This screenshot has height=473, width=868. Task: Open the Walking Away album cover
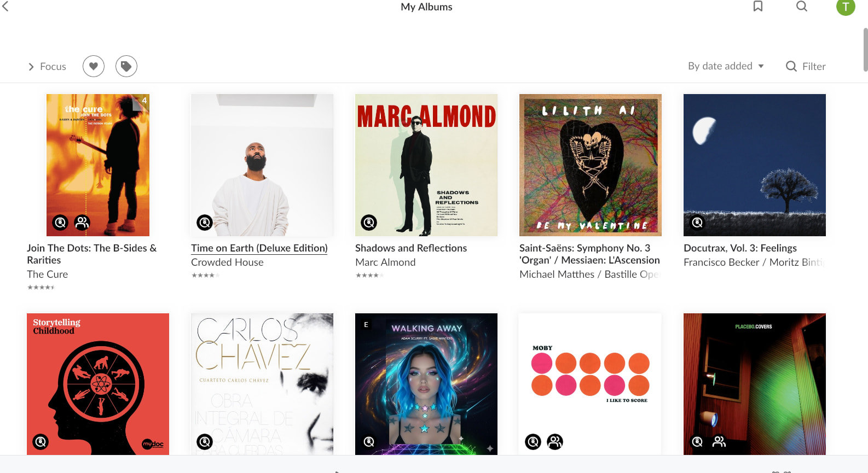point(426,384)
